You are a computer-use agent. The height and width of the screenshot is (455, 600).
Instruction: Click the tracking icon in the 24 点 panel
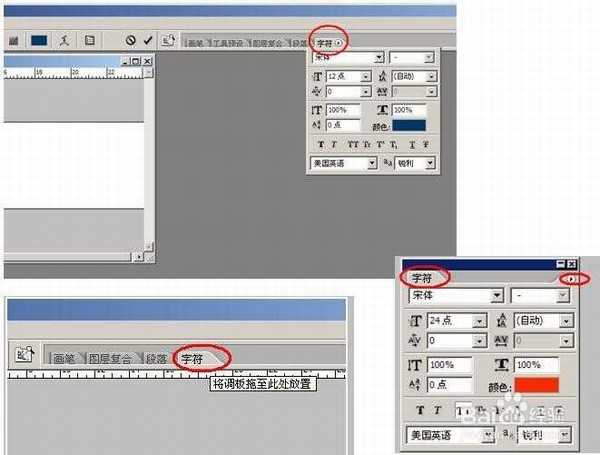point(501,340)
